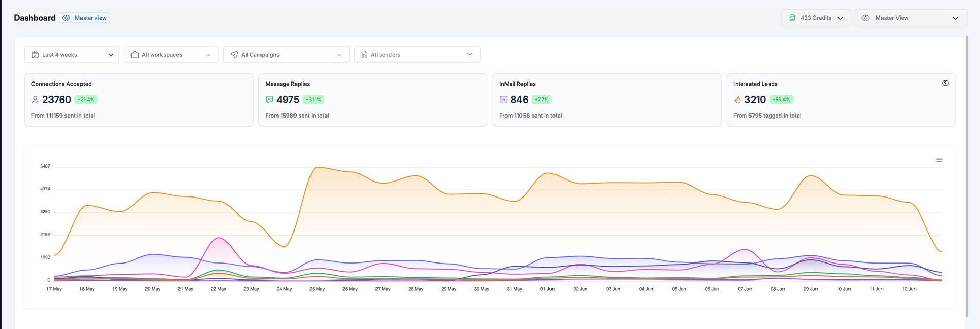The width and height of the screenshot is (980, 329).
Task: Open the Last 4 weeks date filter
Action: pos(72,55)
